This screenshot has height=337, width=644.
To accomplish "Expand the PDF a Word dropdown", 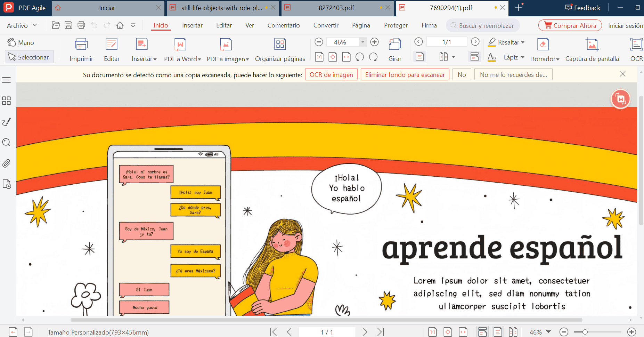I will click(x=199, y=59).
